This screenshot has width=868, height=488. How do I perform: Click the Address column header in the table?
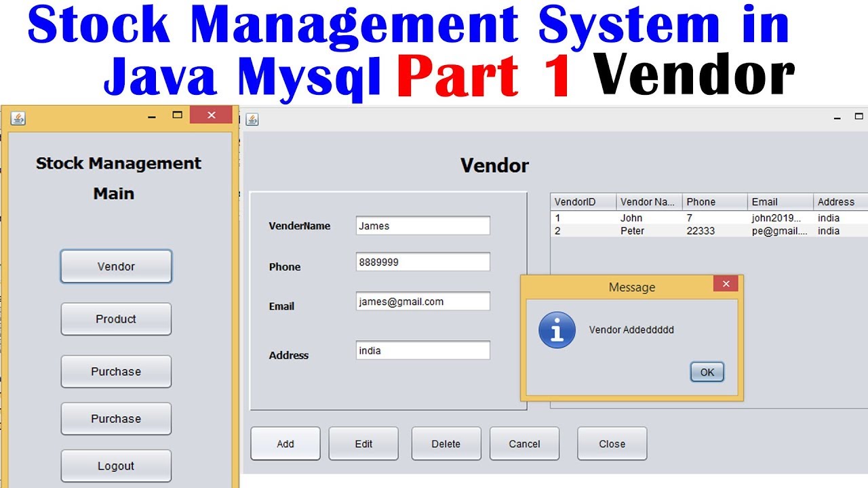[x=841, y=202]
